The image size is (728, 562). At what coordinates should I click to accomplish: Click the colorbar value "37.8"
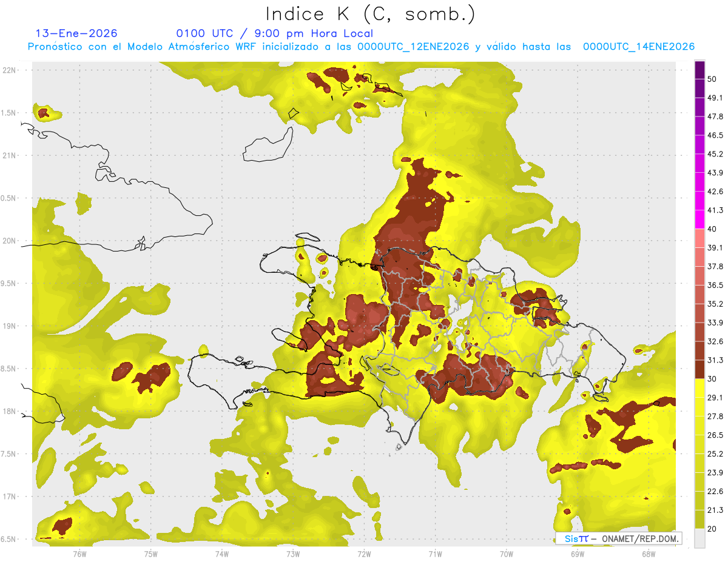[x=715, y=266]
